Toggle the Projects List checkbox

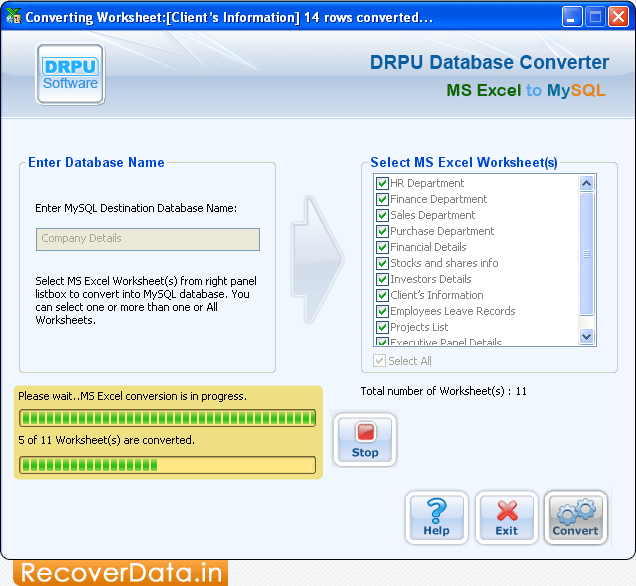coord(382,327)
